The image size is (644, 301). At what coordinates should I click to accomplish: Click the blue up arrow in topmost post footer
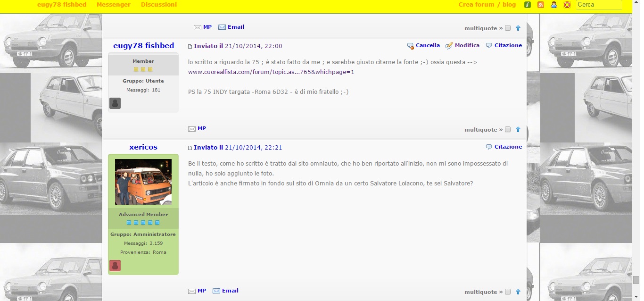pos(518,28)
